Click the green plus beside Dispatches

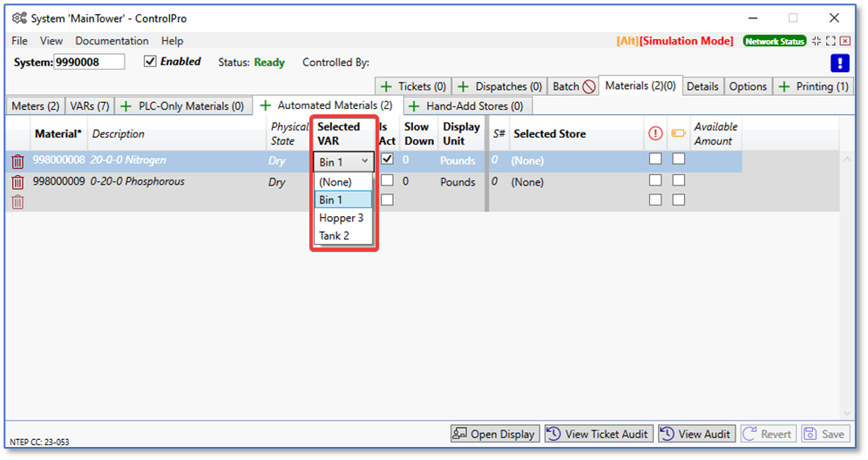pos(464,86)
